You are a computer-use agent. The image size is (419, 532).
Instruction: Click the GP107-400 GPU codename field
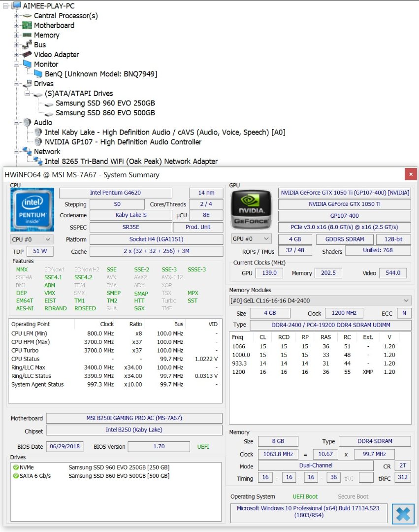[x=345, y=216]
